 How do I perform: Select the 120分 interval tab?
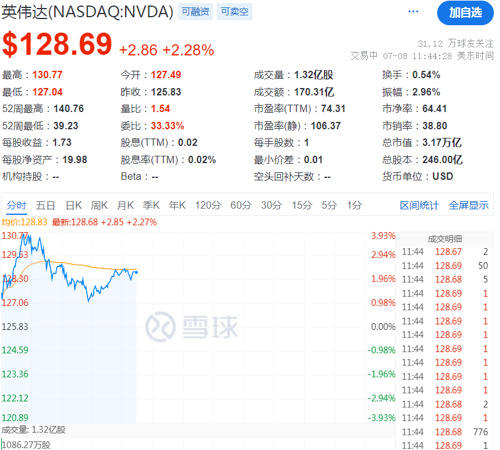[208, 205]
